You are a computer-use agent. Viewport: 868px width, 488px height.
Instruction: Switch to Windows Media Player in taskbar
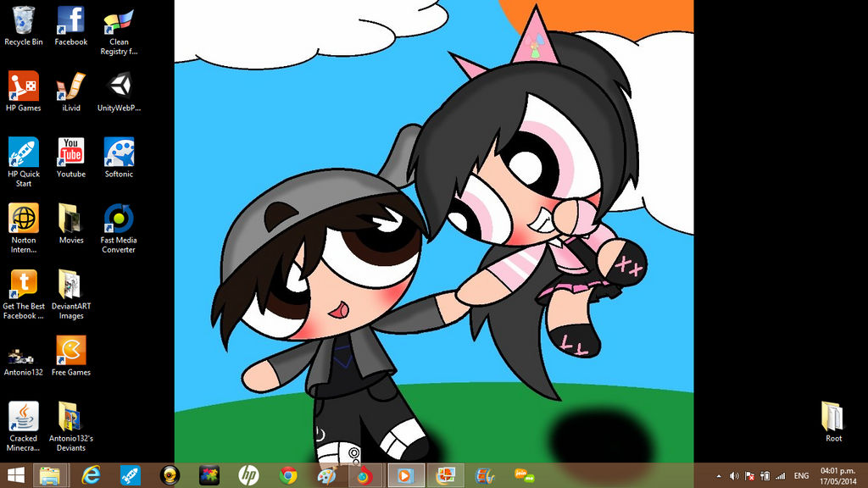pos(405,475)
